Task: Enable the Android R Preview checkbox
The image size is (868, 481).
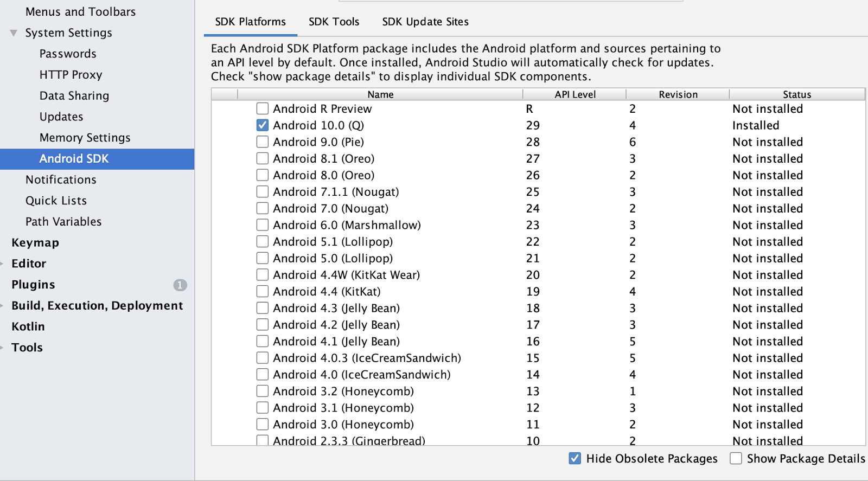Action: (x=263, y=108)
